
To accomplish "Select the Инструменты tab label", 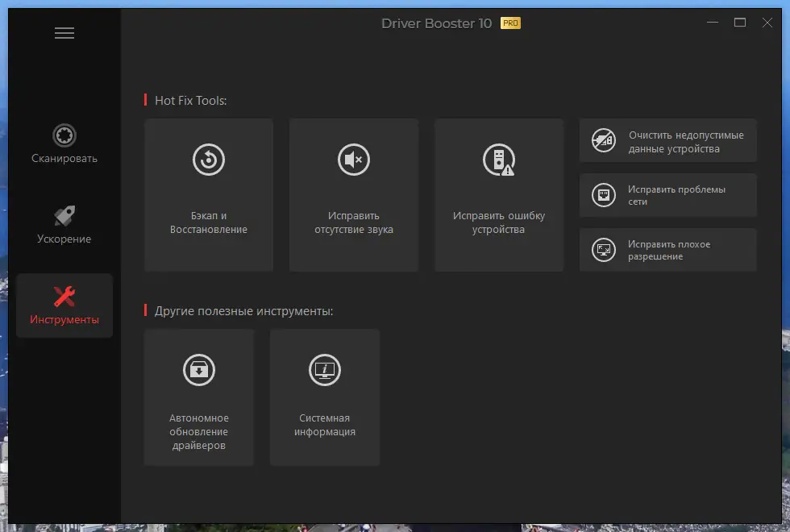I will [64, 319].
